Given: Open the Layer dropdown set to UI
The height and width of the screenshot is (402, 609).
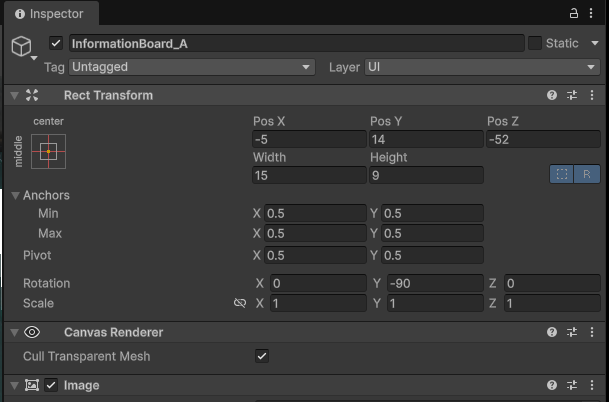Looking at the screenshot, I should [x=481, y=67].
